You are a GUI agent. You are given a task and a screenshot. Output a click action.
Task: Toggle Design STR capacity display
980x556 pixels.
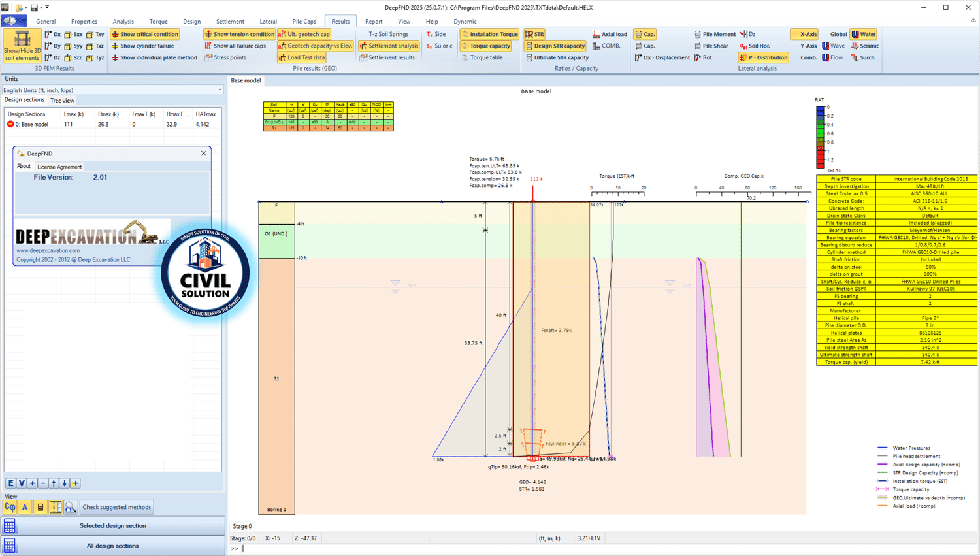pos(555,46)
